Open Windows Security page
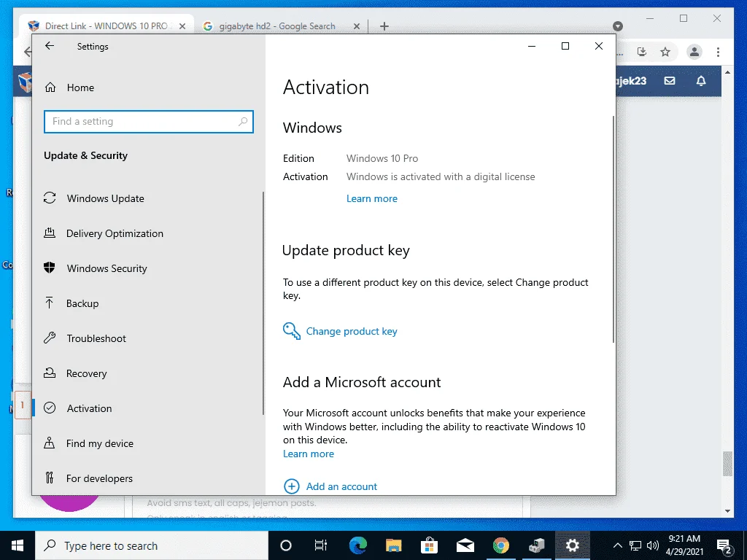This screenshot has width=747, height=560. coord(96,268)
